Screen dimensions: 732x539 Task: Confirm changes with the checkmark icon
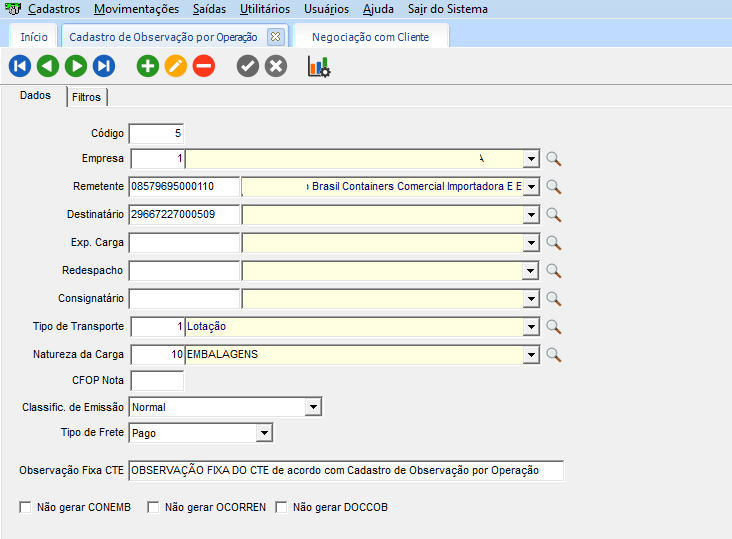coord(247,66)
